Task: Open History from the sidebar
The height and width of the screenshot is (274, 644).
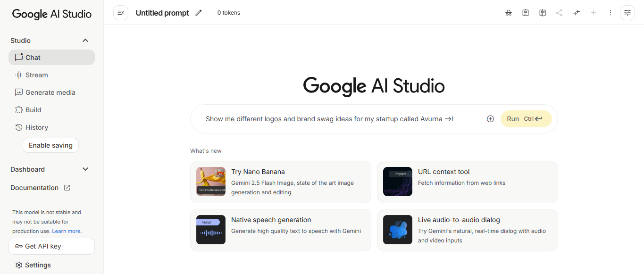Action: (51, 127)
